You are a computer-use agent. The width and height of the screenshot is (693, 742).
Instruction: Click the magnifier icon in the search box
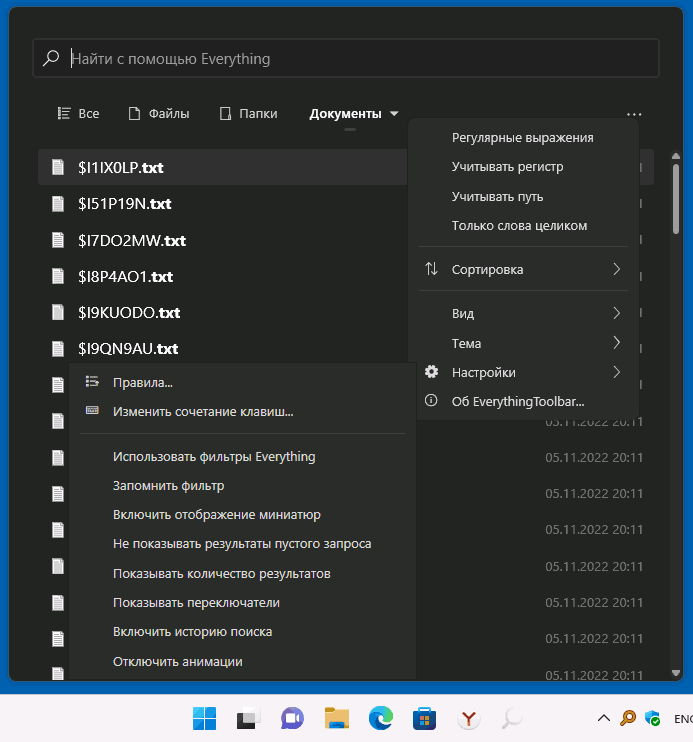point(51,58)
